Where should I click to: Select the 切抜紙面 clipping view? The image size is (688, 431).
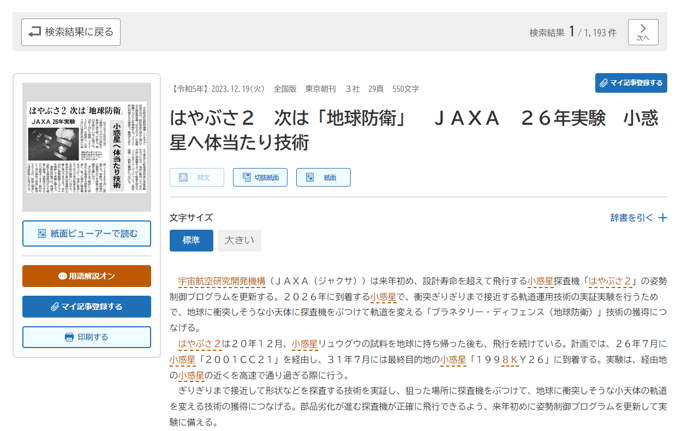[260, 177]
